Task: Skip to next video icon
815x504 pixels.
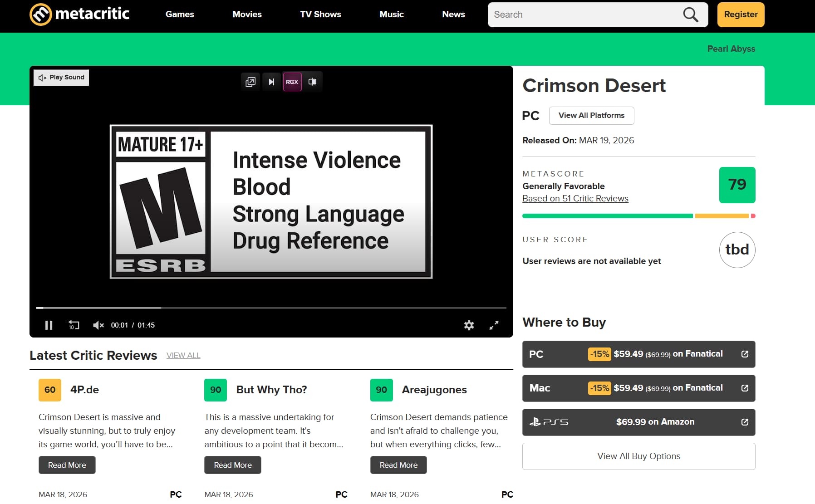Action: click(x=271, y=82)
